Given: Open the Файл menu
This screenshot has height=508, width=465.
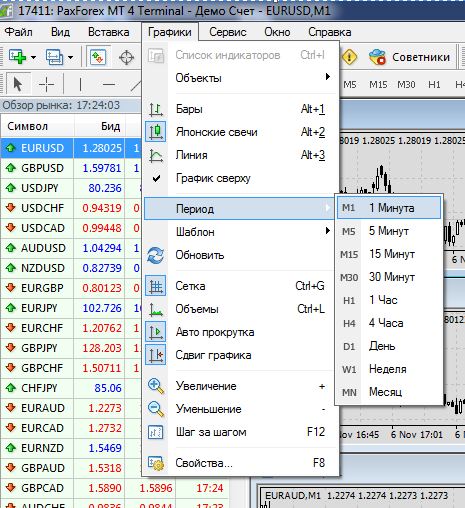Looking at the screenshot, I should [x=18, y=32].
